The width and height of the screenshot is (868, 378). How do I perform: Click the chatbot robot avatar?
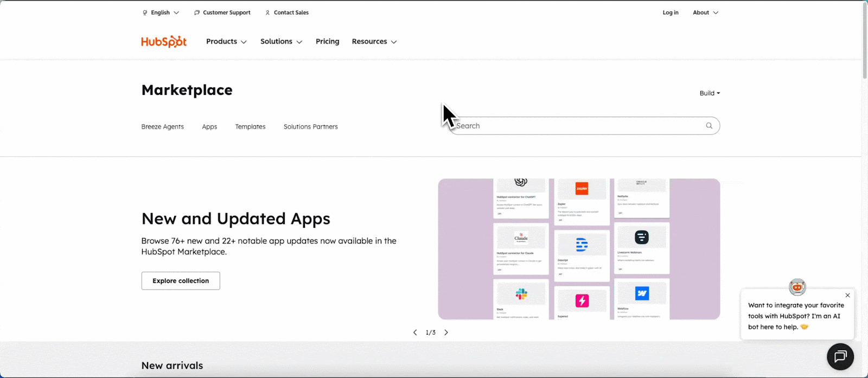click(797, 287)
